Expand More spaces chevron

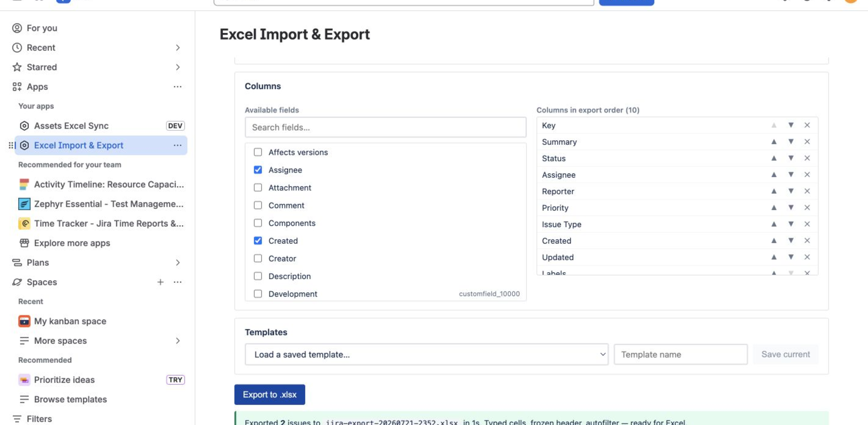pyautogui.click(x=178, y=340)
